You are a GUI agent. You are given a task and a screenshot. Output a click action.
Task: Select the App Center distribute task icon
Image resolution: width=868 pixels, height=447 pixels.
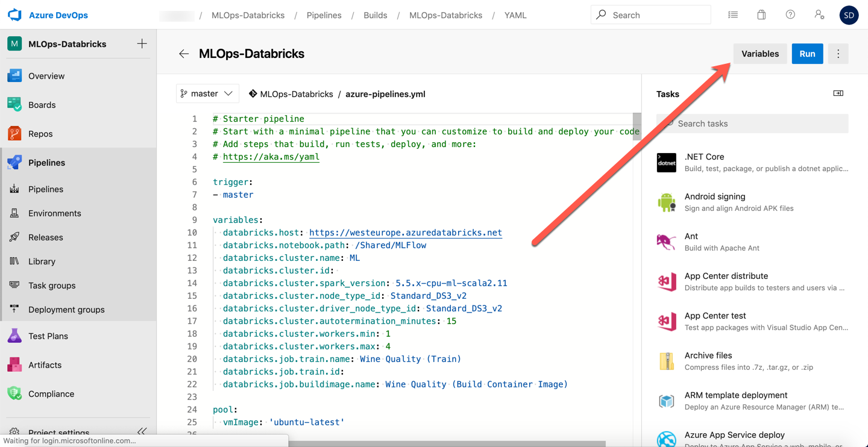pyautogui.click(x=667, y=282)
